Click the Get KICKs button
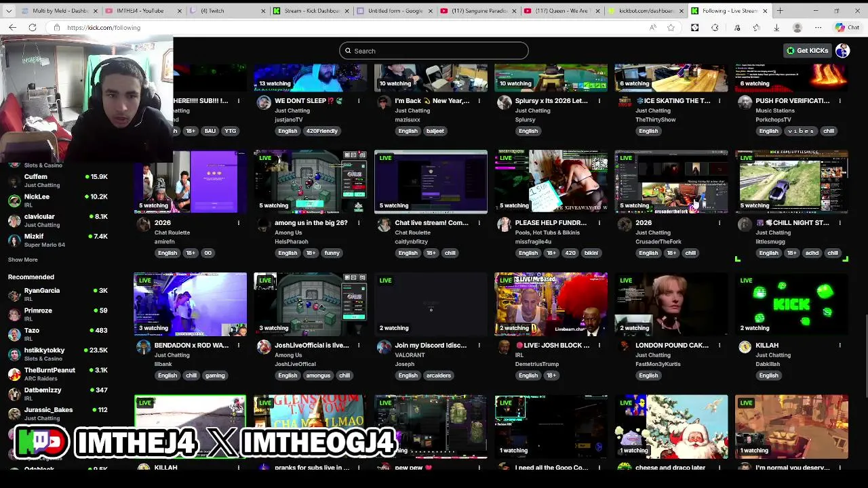 tap(807, 51)
